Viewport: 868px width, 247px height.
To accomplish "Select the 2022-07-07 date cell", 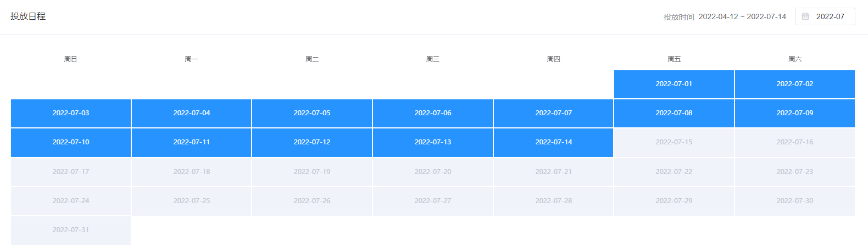I will click(554, 113).
